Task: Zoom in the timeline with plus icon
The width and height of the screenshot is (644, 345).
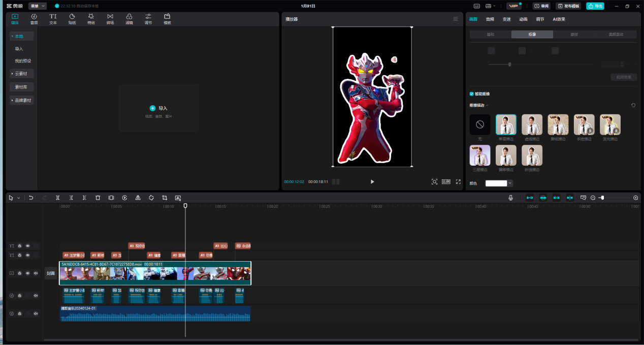Action: click(635, 198)
